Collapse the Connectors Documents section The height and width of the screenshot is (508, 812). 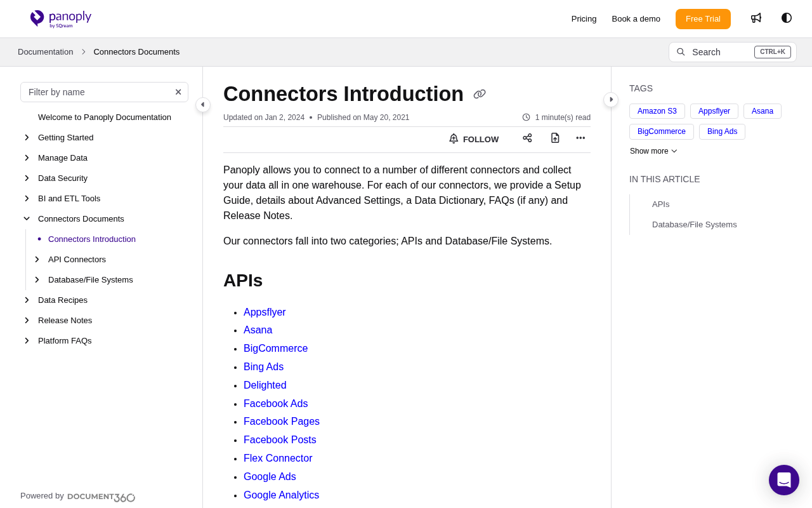[27, 219]
